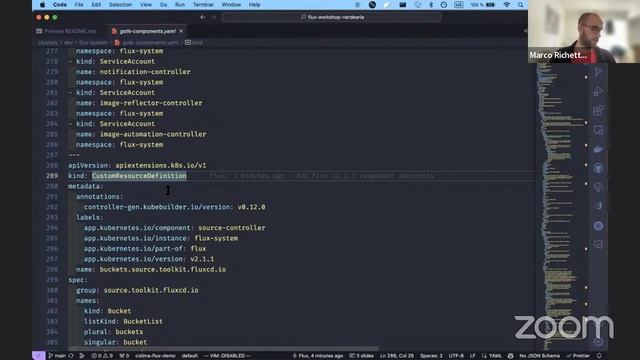640x360 pixels.
Task: Click errors and warnings count in status bar
Action: coord(102,356)
